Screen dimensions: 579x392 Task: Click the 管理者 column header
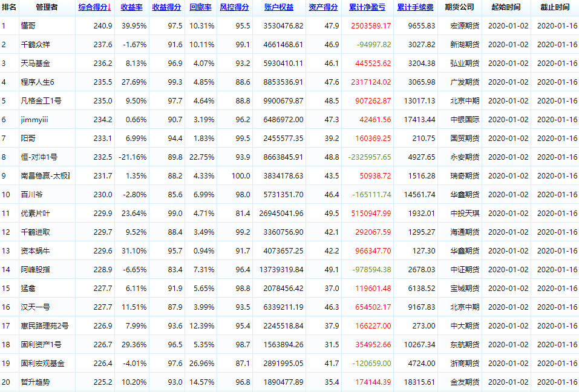click(47, 7)
